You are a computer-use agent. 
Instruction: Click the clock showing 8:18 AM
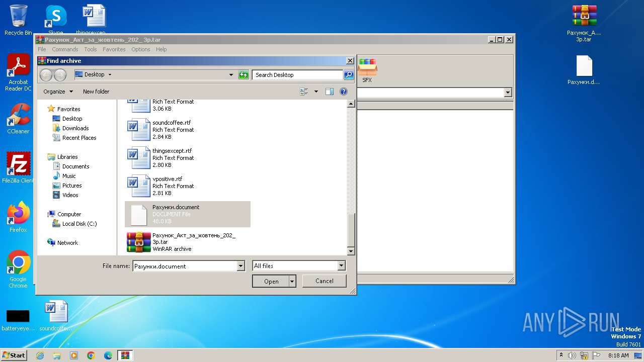pyautogui.click(x=618, y=355)
